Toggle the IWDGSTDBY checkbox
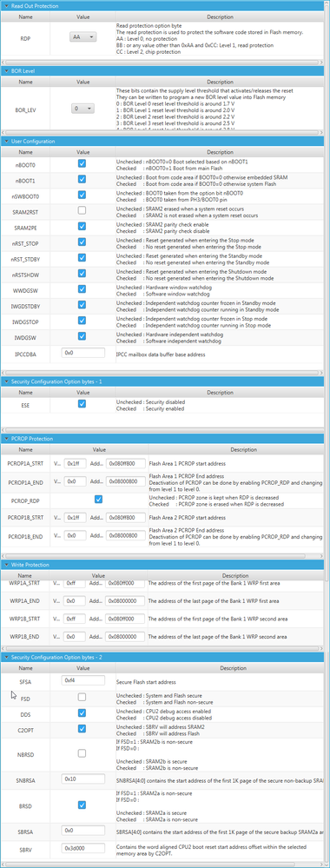330x868 pixels. pos(82,304)
